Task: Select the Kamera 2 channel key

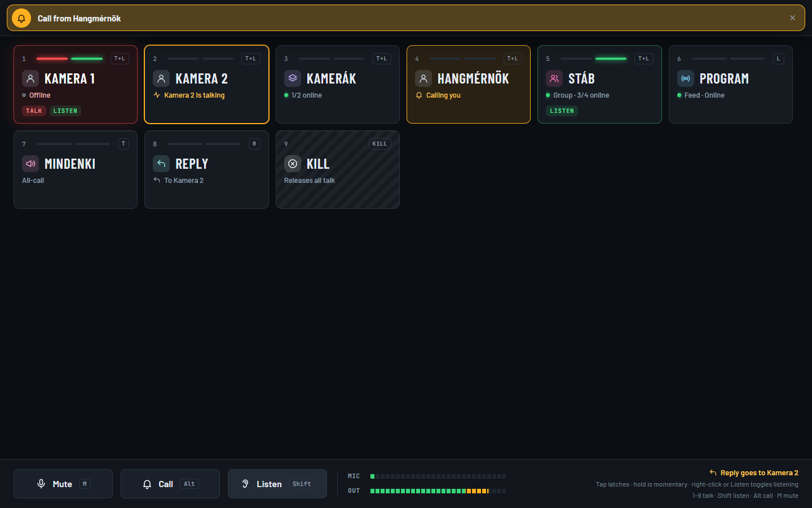Action: [206, 84]
